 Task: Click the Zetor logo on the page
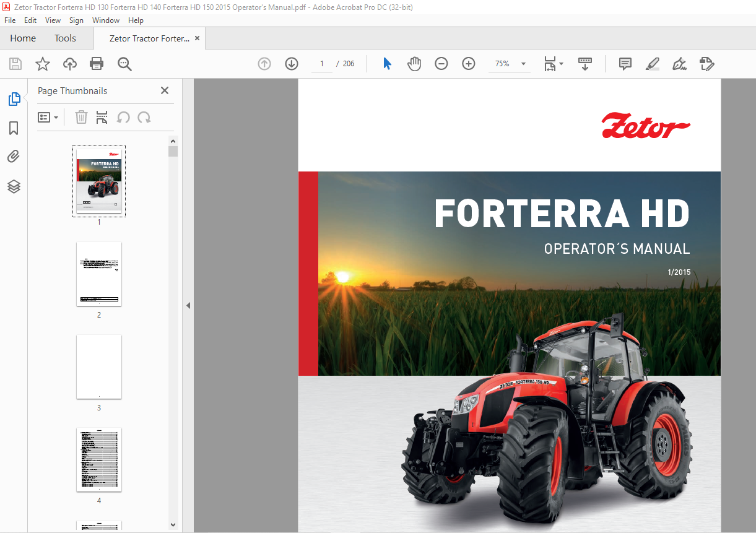(x=646, y=126)
